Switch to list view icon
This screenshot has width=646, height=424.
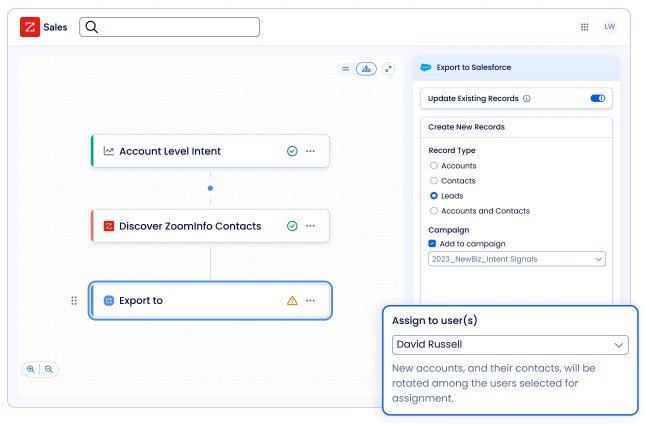[346, 69]
